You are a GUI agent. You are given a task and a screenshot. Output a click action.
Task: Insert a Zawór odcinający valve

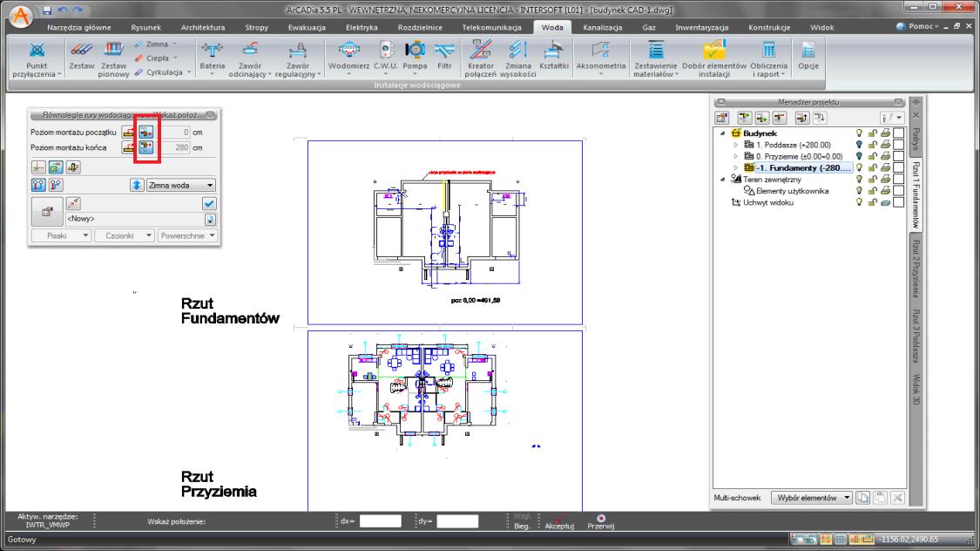[249, 59]
